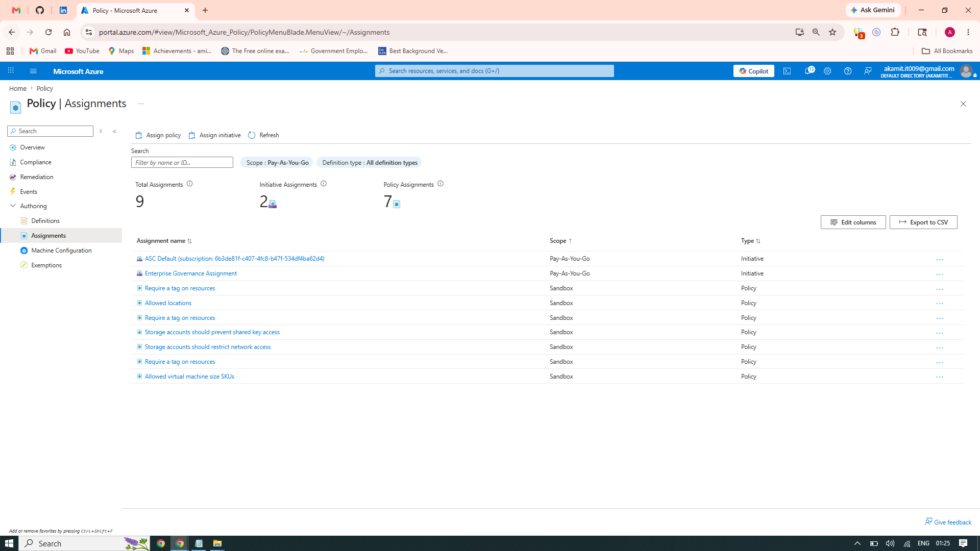Open Windows Start menu

(9, 543)
